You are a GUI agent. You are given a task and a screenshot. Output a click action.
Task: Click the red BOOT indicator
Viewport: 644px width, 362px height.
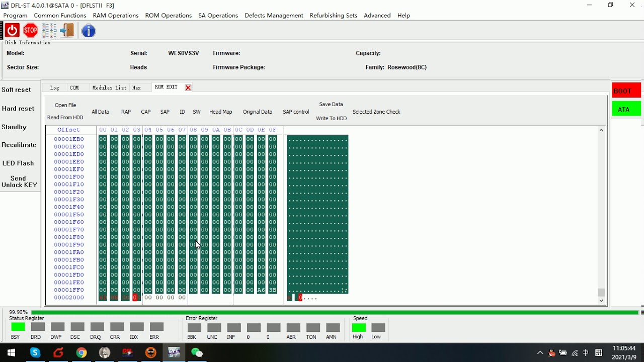pos(626,91)
